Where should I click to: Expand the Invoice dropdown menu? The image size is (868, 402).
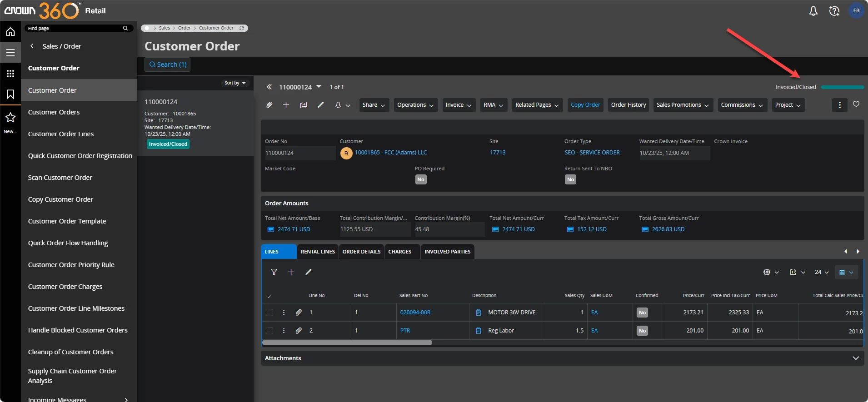tap(459, 105)
